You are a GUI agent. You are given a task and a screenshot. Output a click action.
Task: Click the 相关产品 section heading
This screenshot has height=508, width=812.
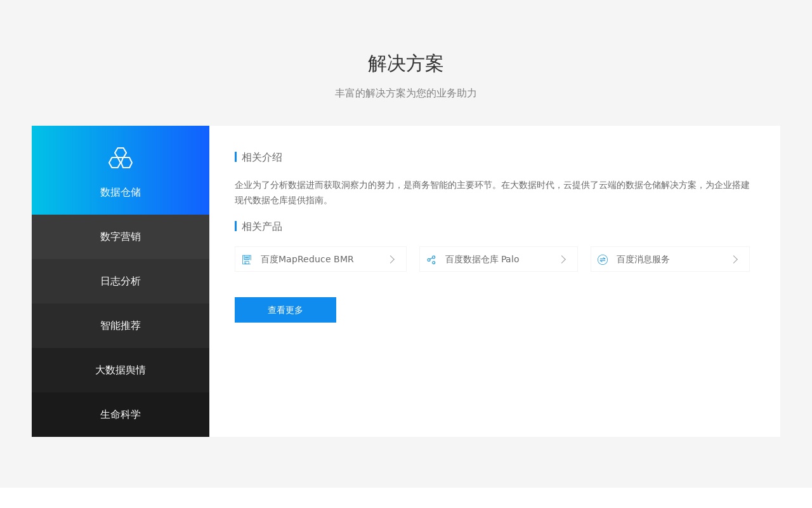(262, 226)
